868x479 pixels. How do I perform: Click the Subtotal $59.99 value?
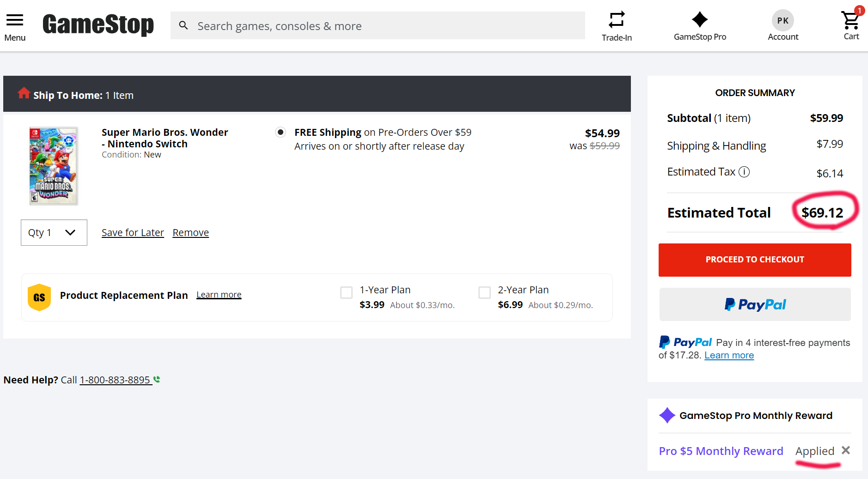pyautogui.click(x=826, y=118)
